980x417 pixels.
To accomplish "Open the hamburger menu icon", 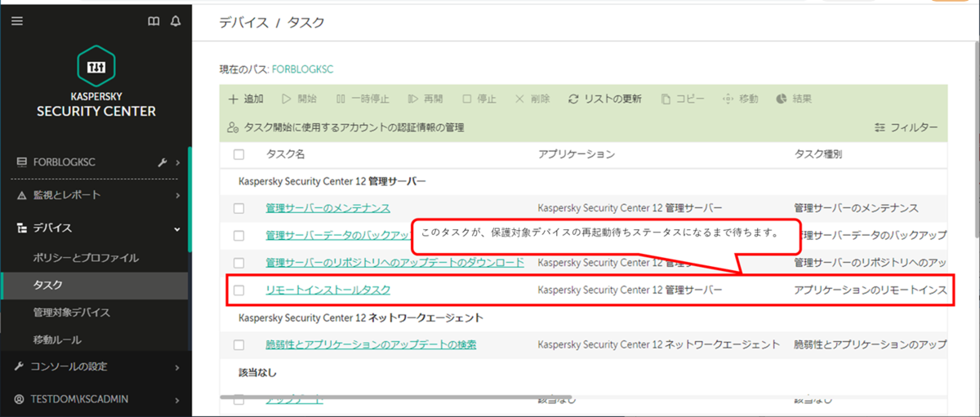I will click(16, 22).
